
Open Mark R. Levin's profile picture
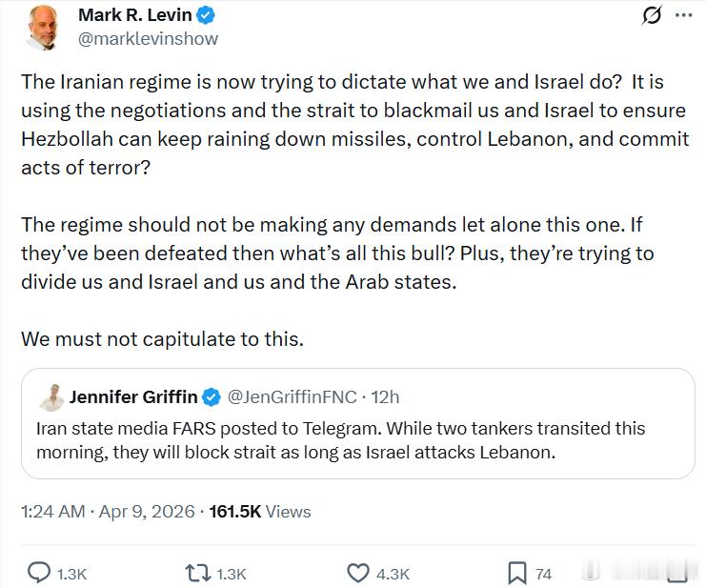coord(41,28)
